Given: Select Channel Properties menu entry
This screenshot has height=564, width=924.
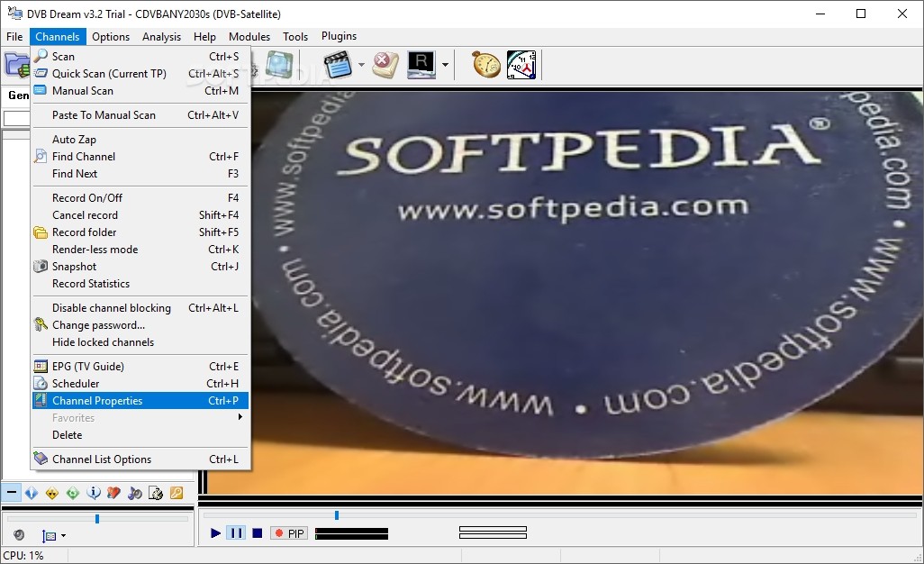Looking at the screenshot, I should 140,401.
